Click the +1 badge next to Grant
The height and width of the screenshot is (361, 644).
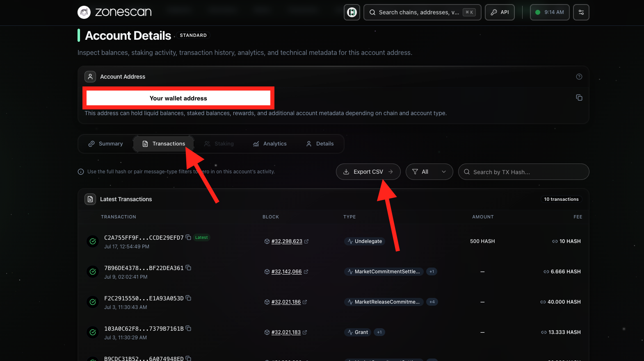click(x=379, y=332)
